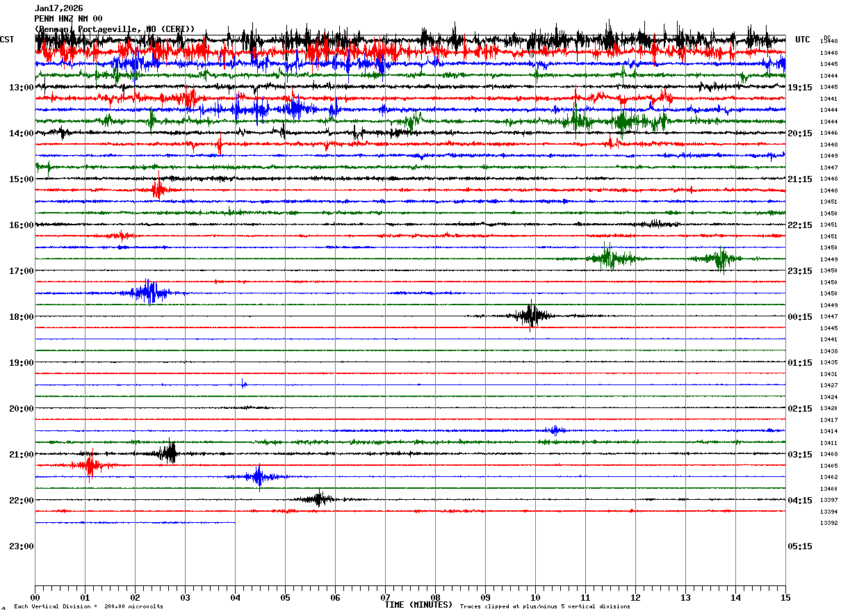
Task: Click the 13:00 CST time label
Action: pos(22,88)
